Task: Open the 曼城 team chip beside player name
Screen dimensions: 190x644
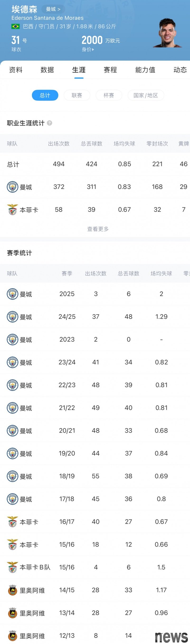Action: click(53, 9)
